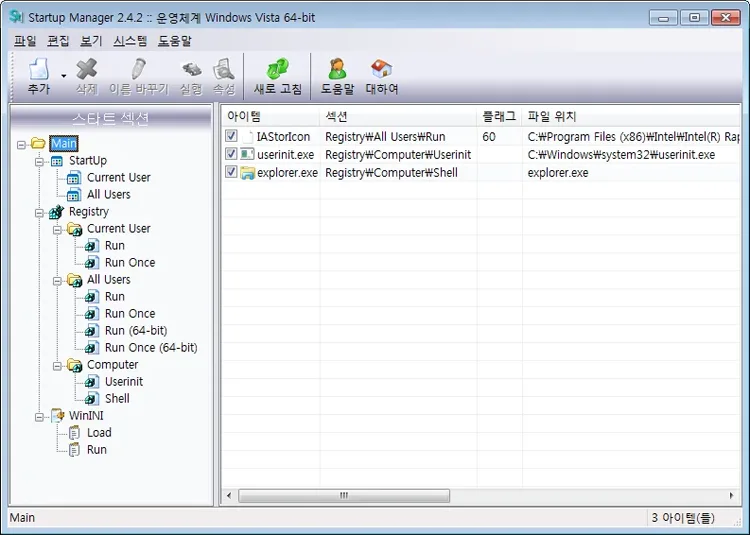Uncheck the IAStorIcon startup item checkbox

[231, 136]
